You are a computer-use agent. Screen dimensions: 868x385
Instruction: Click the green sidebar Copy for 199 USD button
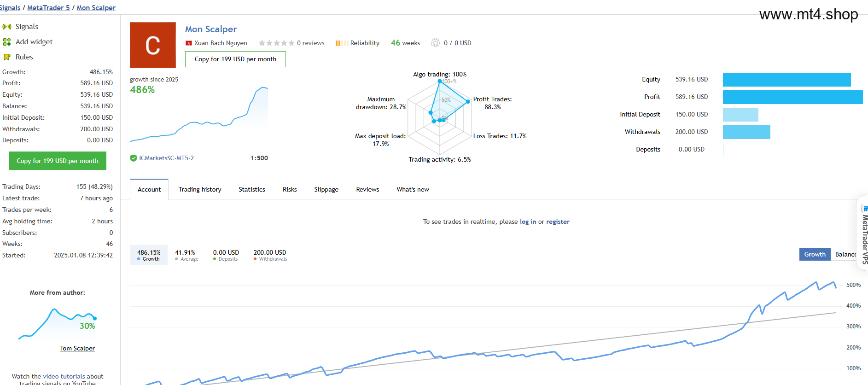point(58,161)
